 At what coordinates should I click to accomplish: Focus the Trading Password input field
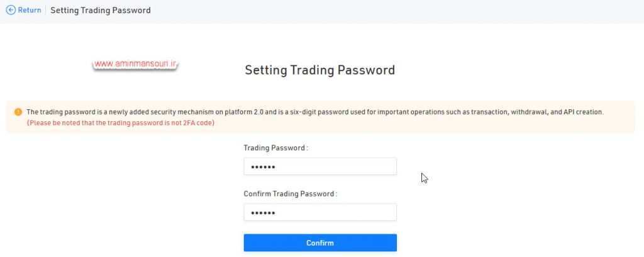(x=320, y=167)
